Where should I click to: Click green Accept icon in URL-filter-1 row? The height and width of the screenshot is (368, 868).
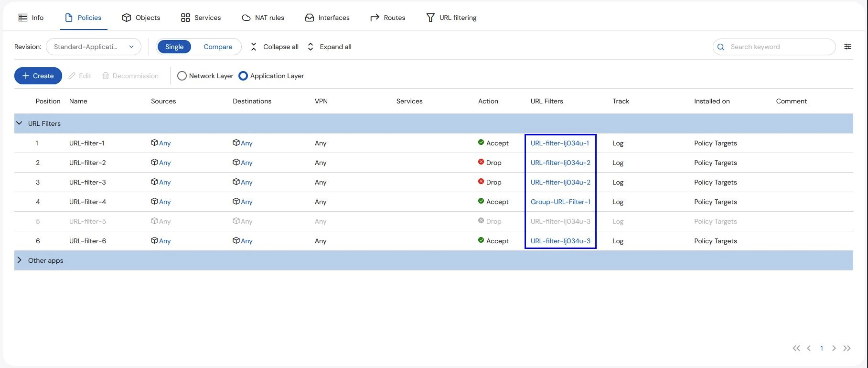[481, 142]
